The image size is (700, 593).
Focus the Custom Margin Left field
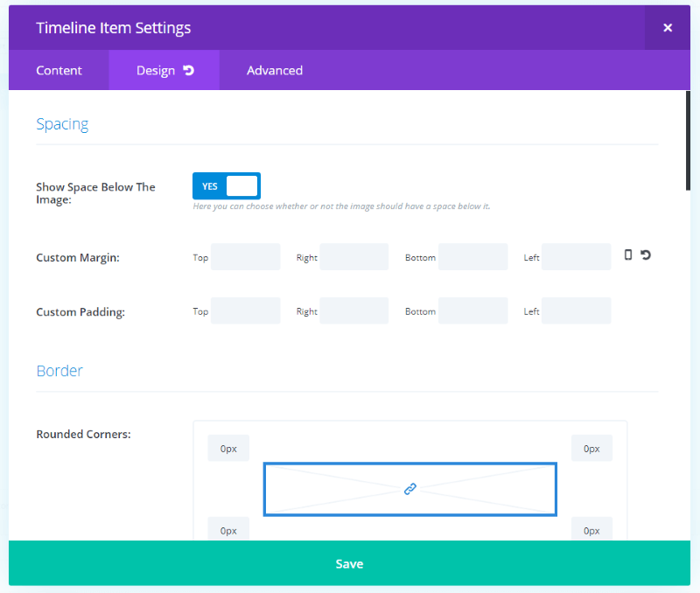577,257
